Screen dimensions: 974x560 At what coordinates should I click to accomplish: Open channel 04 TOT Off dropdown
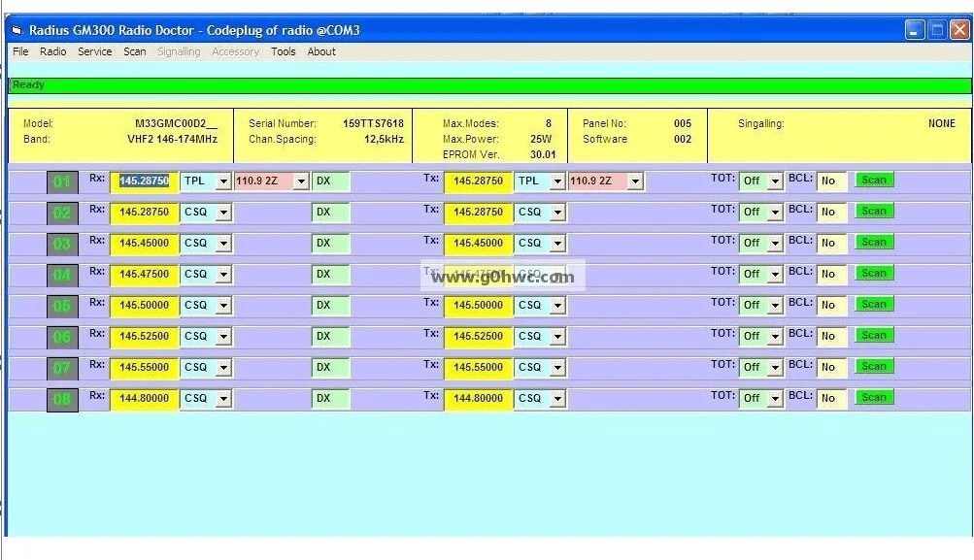pyautogui.click(x=775, y=275)
